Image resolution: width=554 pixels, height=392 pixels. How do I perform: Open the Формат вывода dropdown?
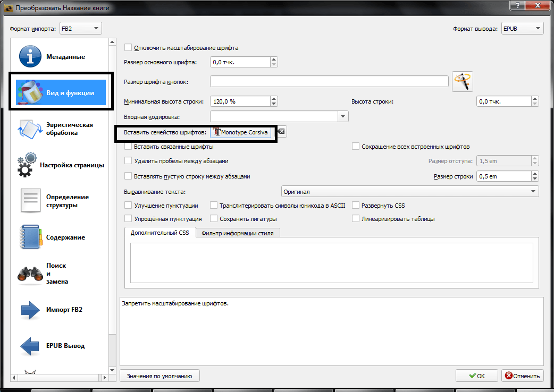pyautogui.click(x=522, y=28)
